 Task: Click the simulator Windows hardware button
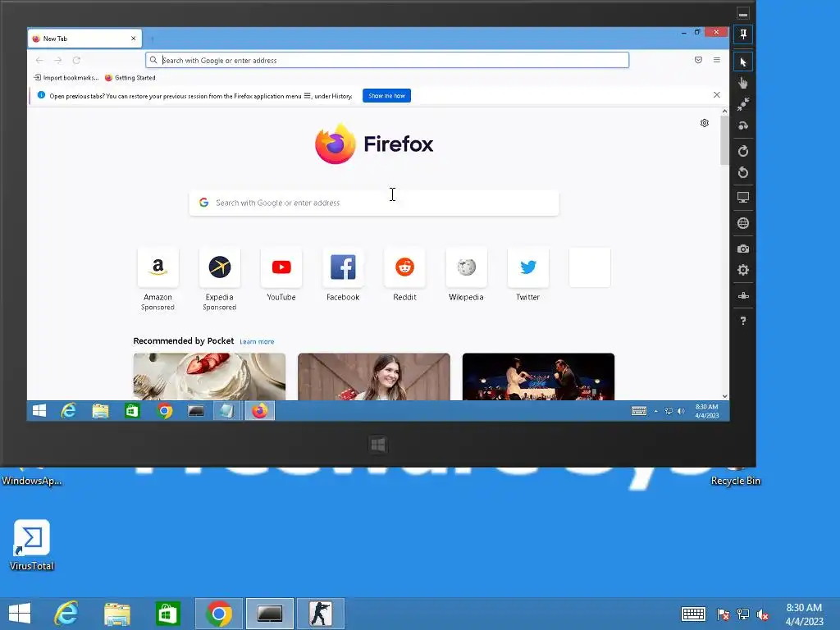coord(378,445)
